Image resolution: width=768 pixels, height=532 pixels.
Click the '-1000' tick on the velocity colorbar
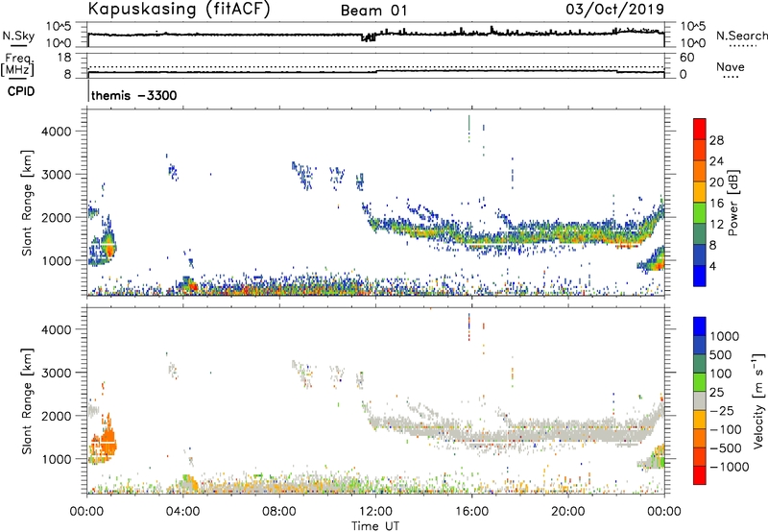pyautogui.click(x=729, y=467)
